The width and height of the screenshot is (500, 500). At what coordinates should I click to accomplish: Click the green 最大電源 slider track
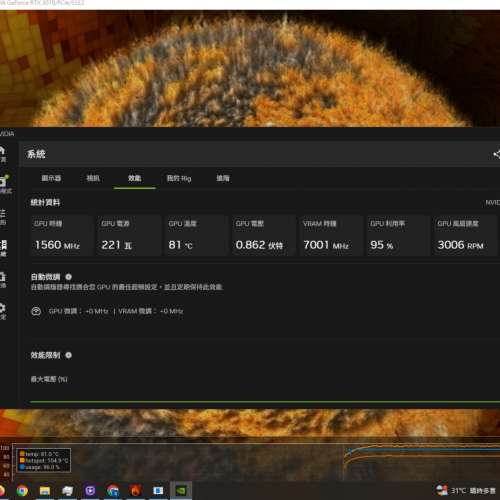(265, 402)
